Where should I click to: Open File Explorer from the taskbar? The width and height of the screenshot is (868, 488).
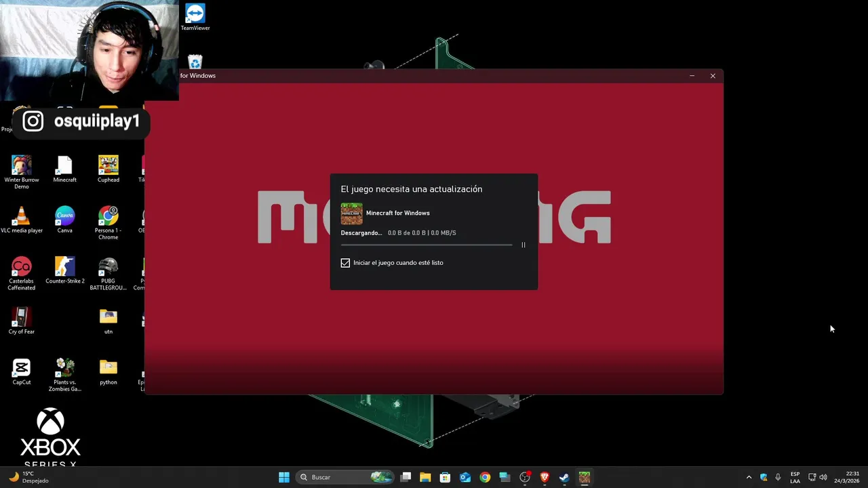pos(425,477)
